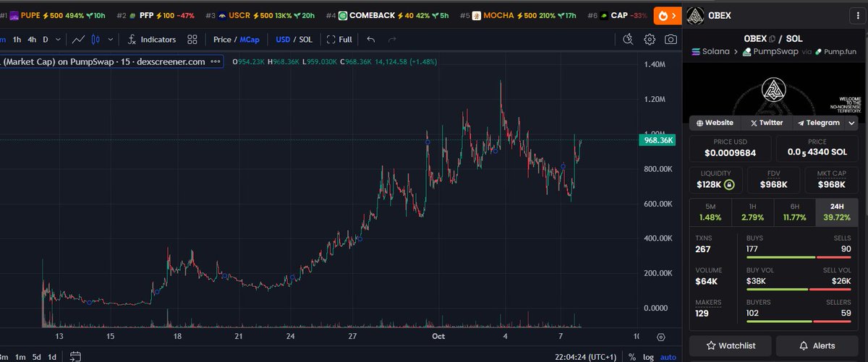Select the 5d date range
The image size is (868, 362).
tap(38, 357)
